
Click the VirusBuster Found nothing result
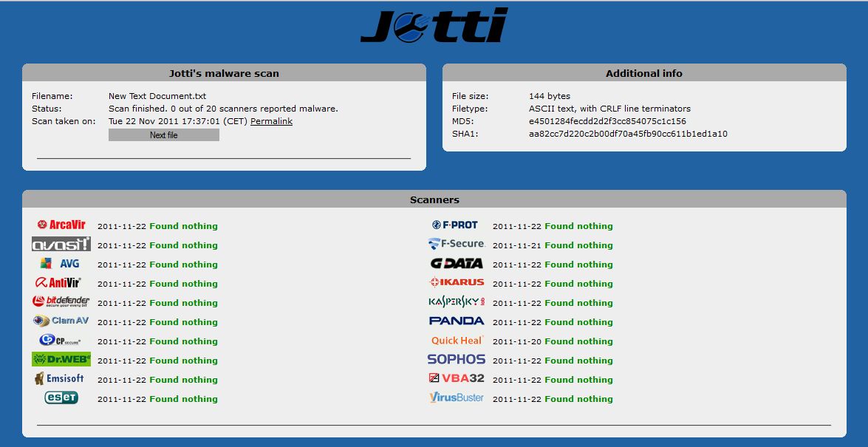578,399
